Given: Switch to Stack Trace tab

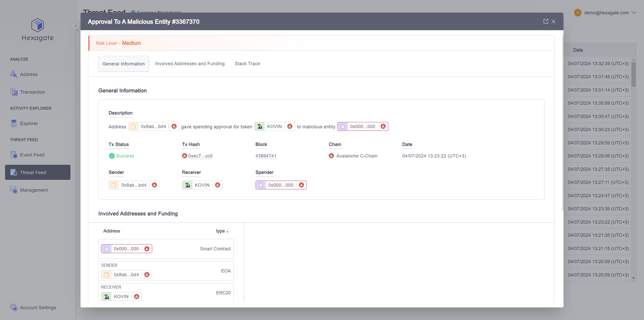Looking at the screenshot, I should (x=247, y=63).
